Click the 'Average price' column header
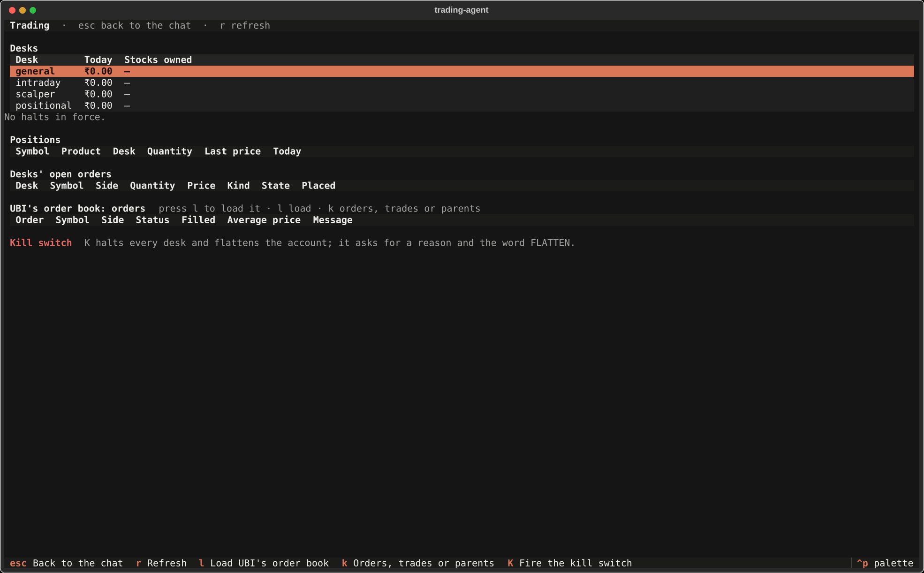 (264, 220)
